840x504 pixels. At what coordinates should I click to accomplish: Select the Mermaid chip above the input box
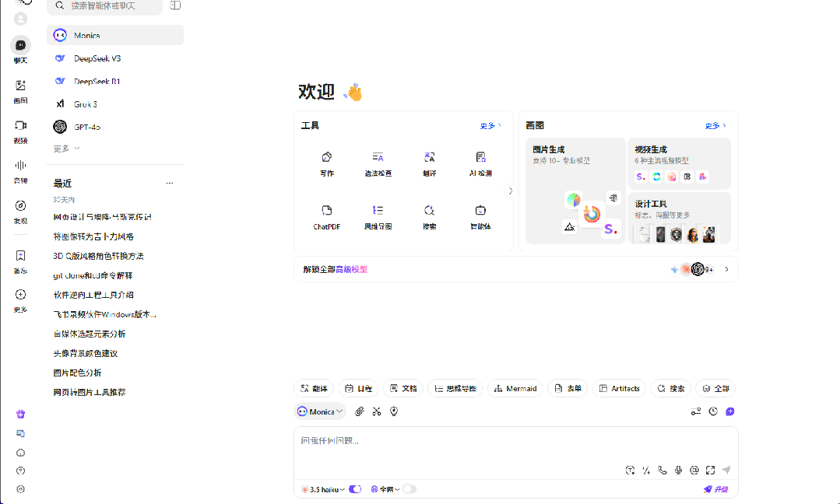point(515,388)
